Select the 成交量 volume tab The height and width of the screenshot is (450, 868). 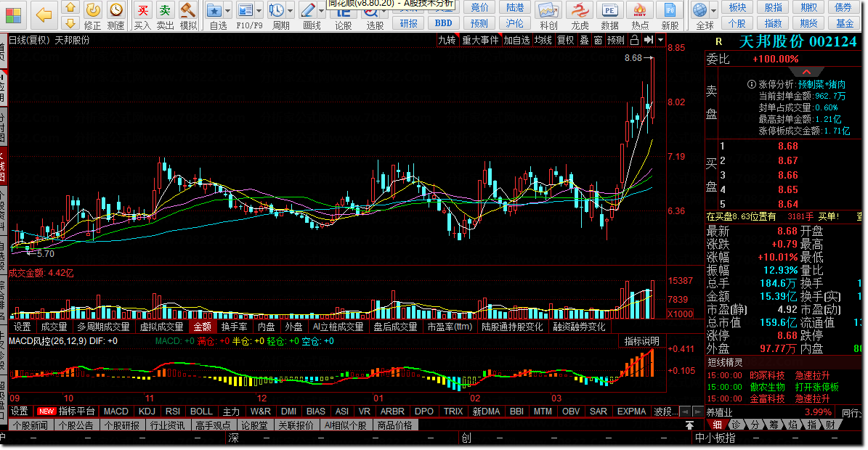click(54, 327)
